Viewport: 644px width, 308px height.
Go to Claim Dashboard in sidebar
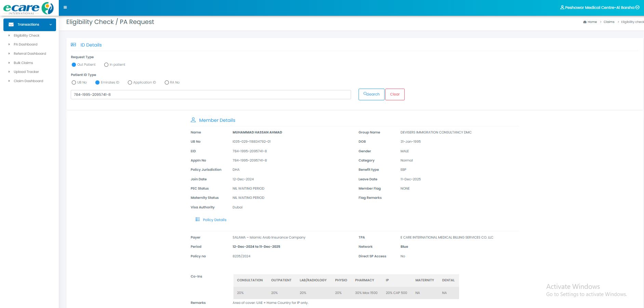(x=28, y=81)
